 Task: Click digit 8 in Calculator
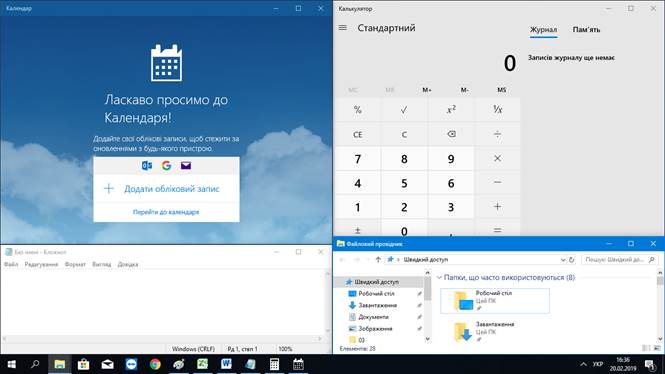point(404,158)
